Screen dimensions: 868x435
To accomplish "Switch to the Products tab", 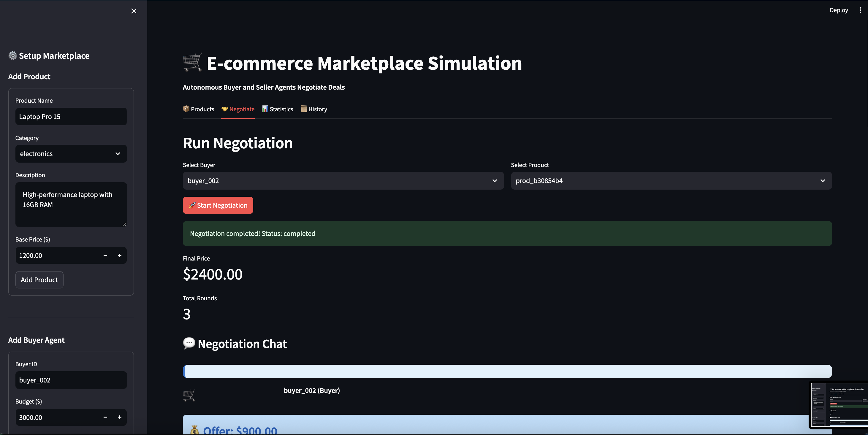I will (x=199, y=109).
